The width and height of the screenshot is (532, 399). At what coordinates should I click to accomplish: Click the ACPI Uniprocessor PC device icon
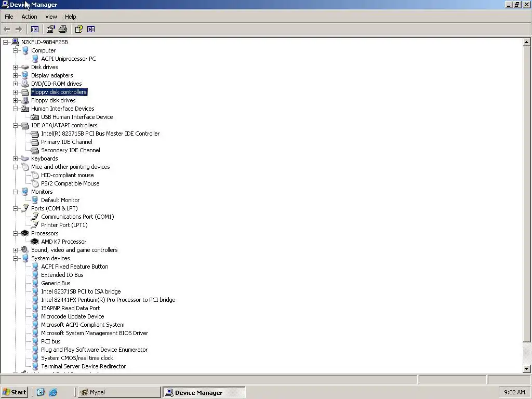(35, 59)
